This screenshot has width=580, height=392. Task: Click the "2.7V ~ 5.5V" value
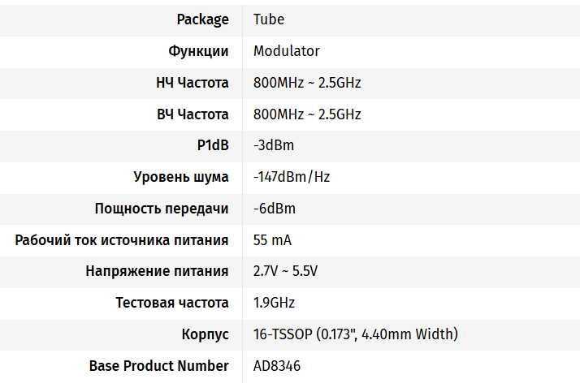[285, 271]
